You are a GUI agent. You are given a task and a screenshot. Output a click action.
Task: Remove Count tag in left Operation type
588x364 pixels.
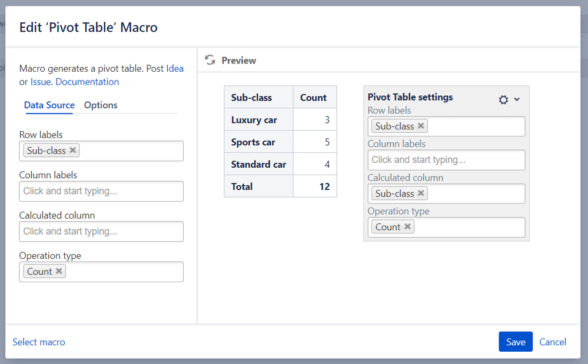59,271
